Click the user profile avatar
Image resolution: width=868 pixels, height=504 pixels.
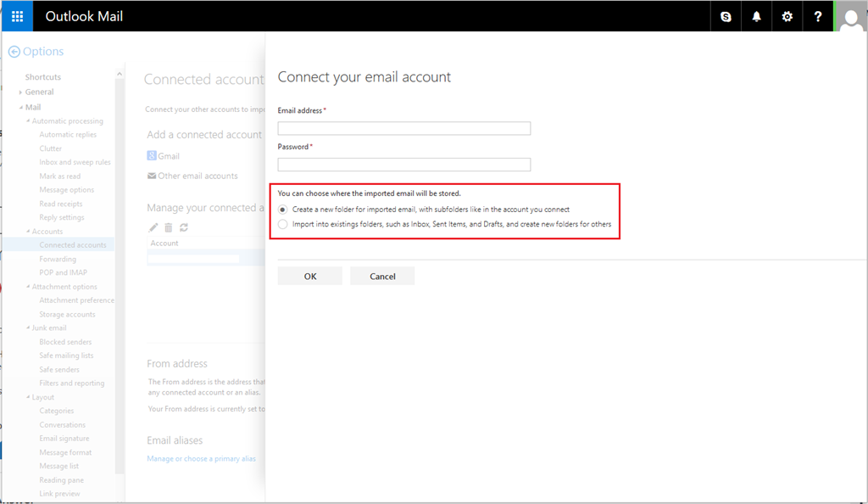point(851,17)
